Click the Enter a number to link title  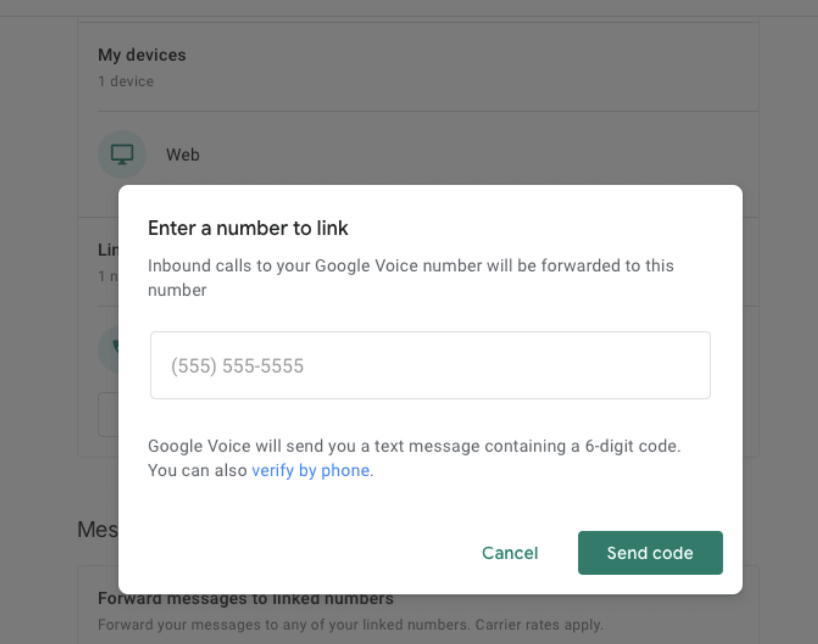(x=248, y=227)
